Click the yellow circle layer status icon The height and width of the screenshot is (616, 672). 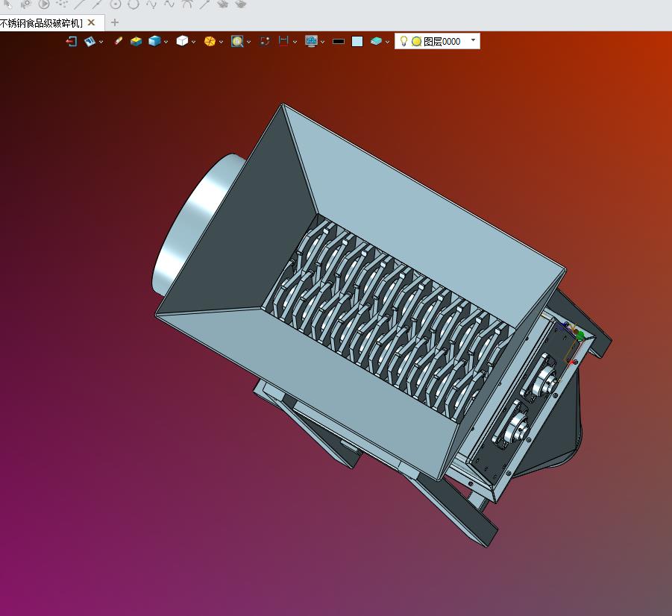point(416,42)
